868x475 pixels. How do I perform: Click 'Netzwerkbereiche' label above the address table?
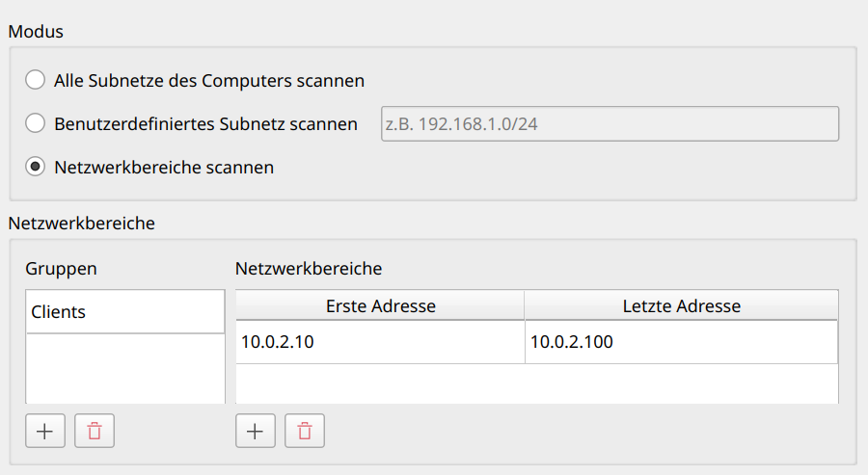click(x=309, y=268)
